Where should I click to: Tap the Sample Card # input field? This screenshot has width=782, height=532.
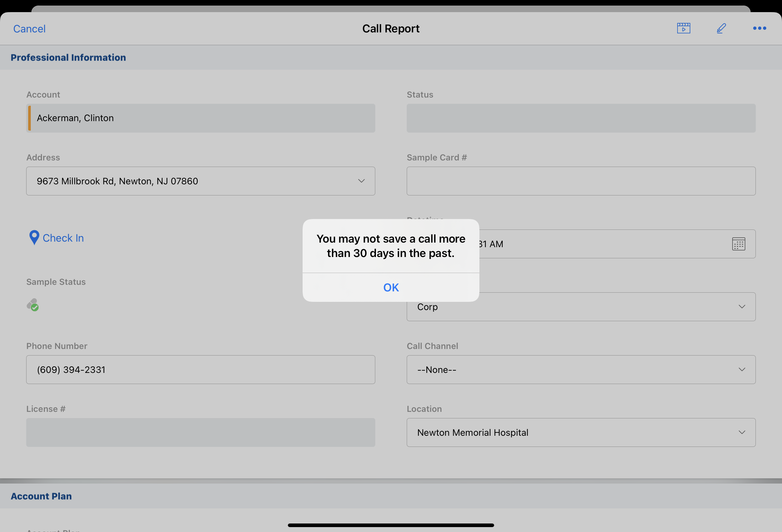click(x=581, y=181)
